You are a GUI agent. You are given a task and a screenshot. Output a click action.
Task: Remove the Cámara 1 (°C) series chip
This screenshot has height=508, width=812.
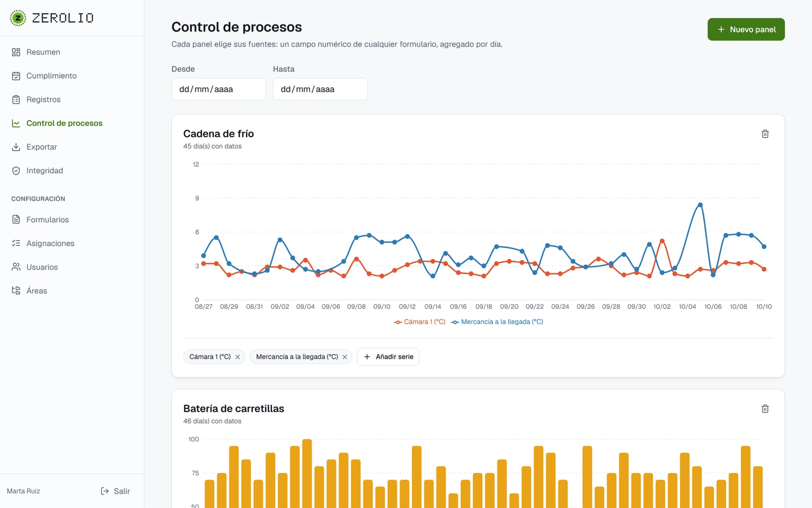click(x=238, y=357)
